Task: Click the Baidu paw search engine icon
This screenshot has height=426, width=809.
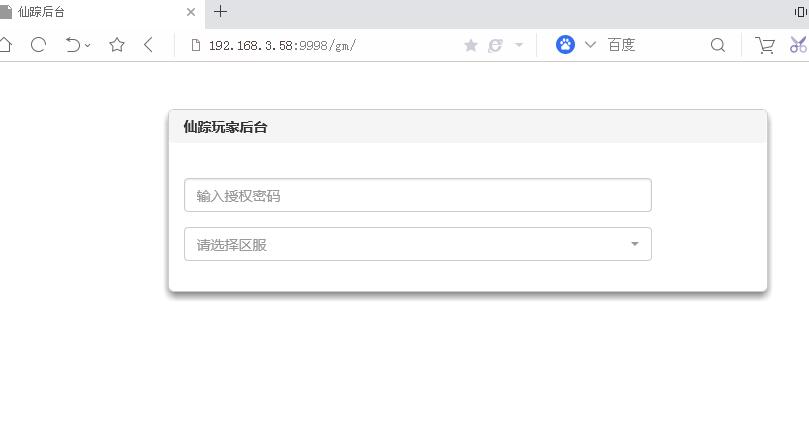Action: (565, 45)
